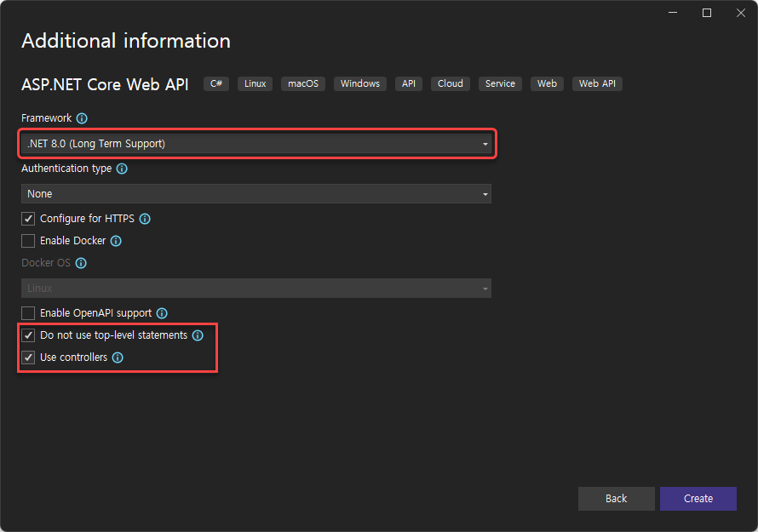Viewport: 758px width, 532px height.
Task: Uncheck the Use controllers checkbox
Action: coord(28,358)
